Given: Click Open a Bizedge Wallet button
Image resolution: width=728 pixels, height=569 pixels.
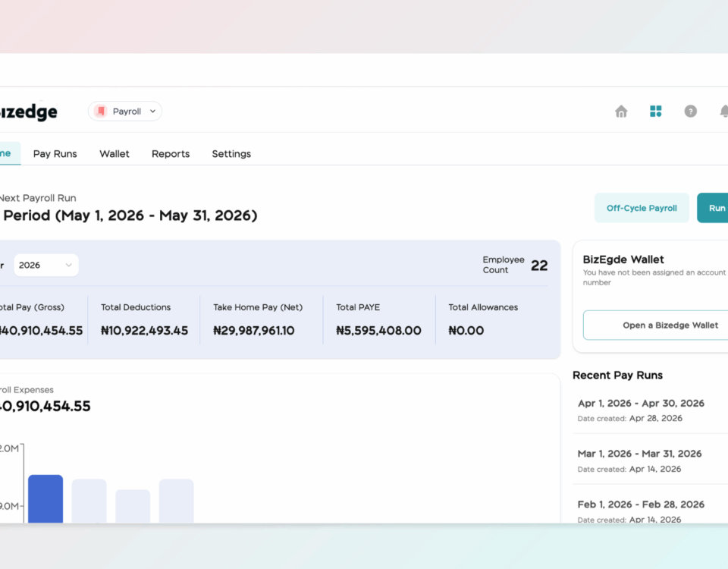Looking at the screenshot, I should click(x=655, y=325).
